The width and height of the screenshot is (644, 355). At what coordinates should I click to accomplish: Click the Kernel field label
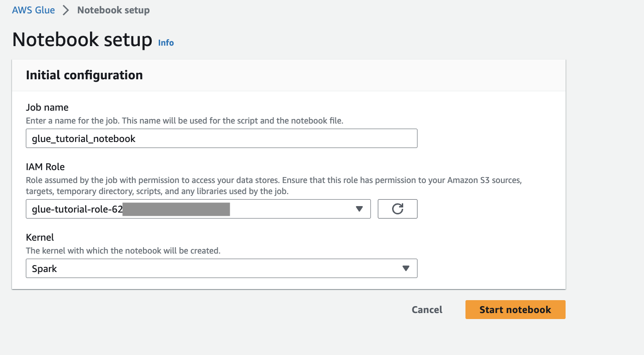coord(40,237)
